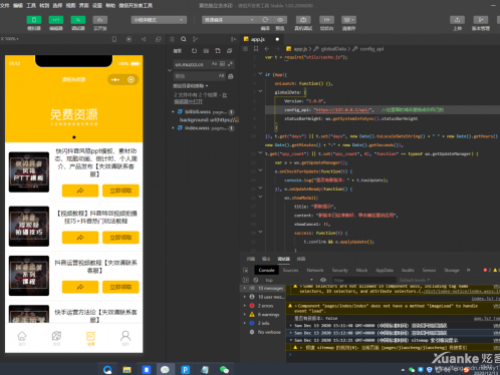Switch to the Sources tab
The width and height of the screenshot is (500, 375).
(x=290, y=270)
